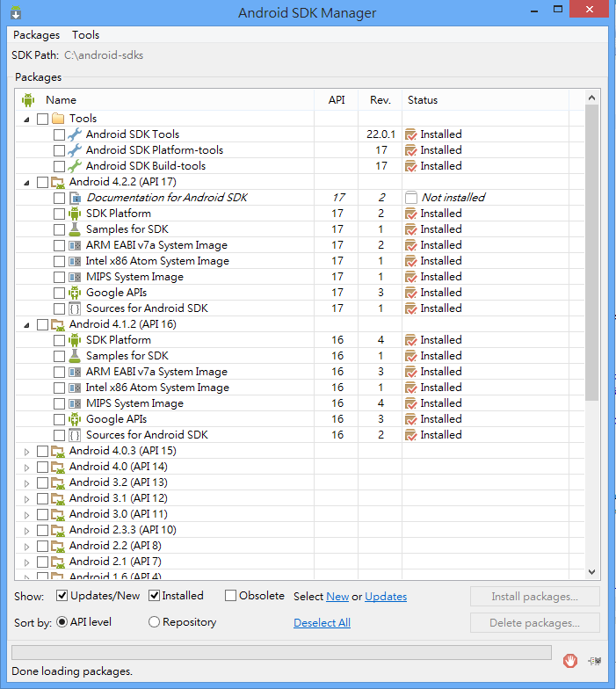Click the API 16 MIPS System Image icon
Viewport: 616px width, 689px height.
[76, 403]
